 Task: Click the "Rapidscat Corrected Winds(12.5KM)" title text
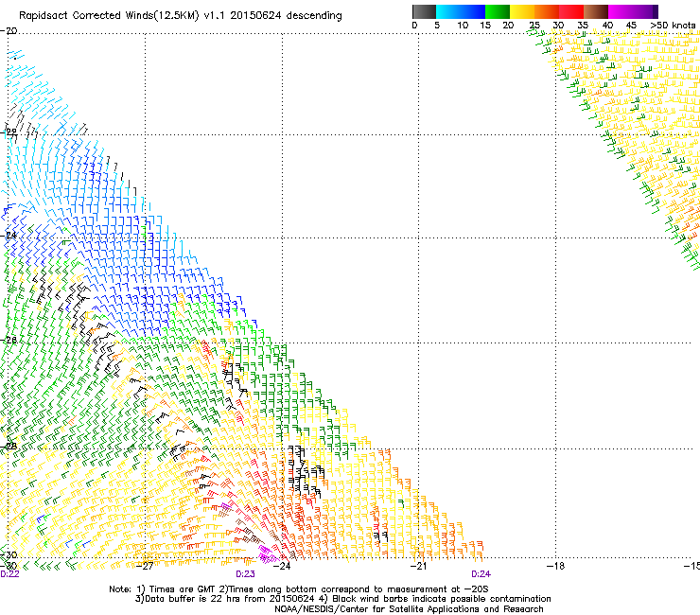pos(109,16)
